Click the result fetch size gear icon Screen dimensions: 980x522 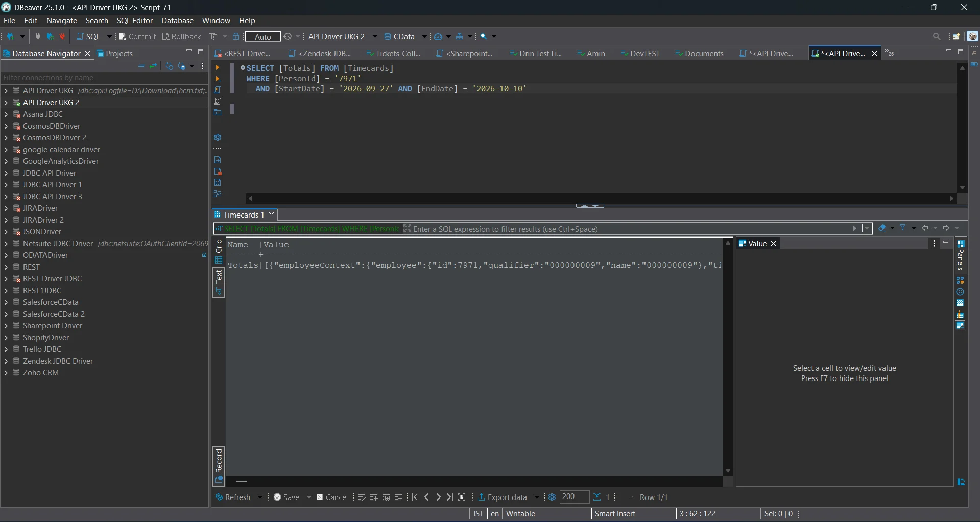552,497
